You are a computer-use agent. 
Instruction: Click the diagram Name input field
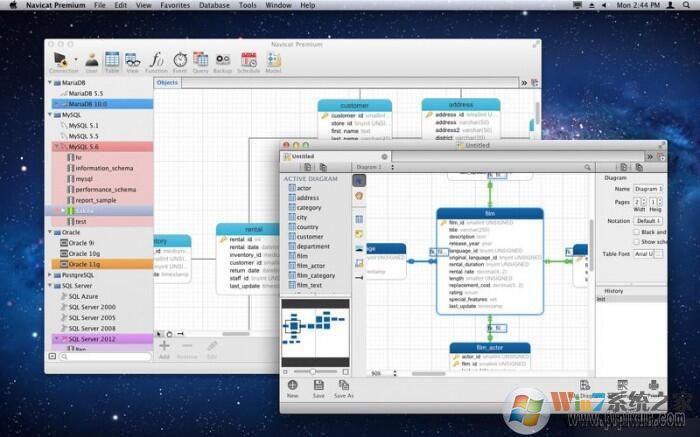pyautogui.click(x=648, y=189)
